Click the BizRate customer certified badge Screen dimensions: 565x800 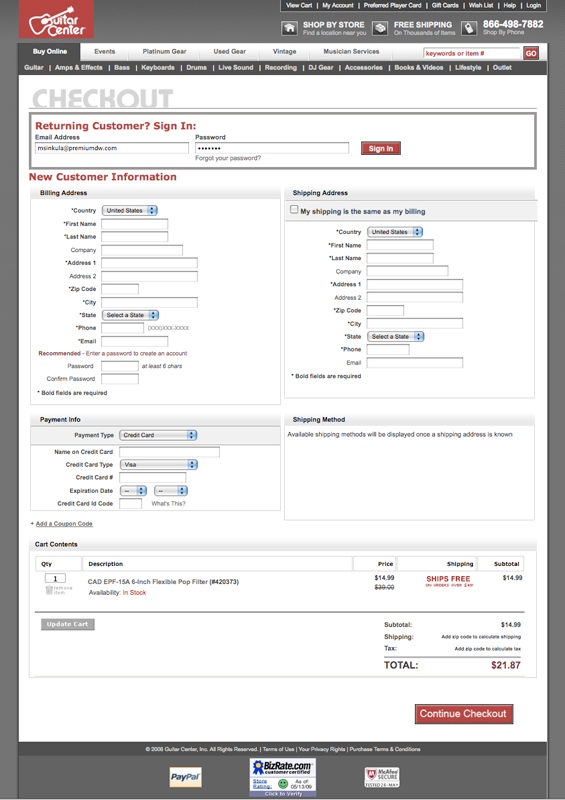[283, 778]
